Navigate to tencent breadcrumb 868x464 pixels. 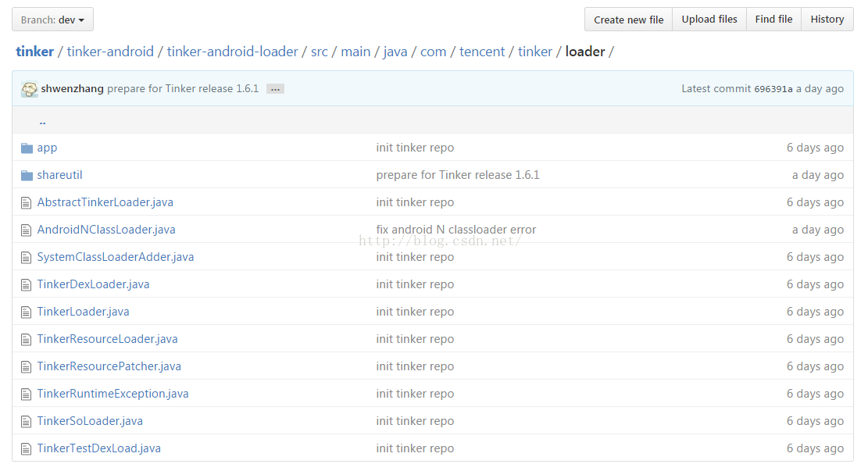pyautogui.click(x=481, y=52)
